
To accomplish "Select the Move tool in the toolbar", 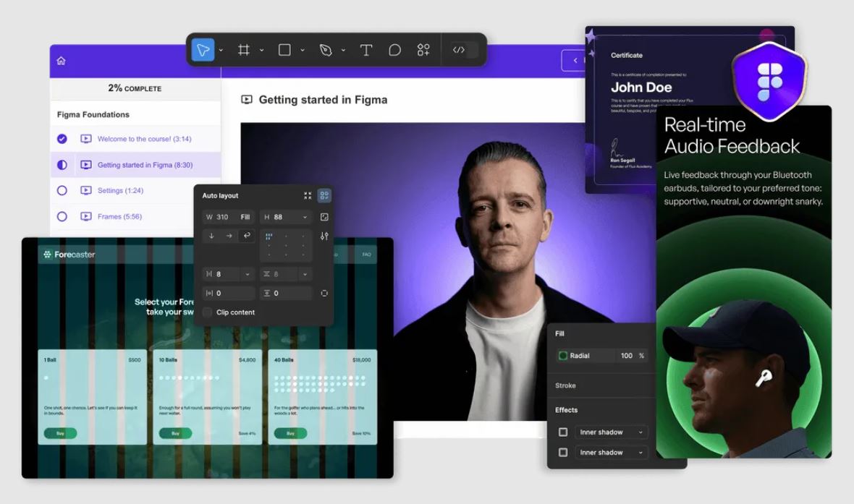I will (x=203, y=49).
